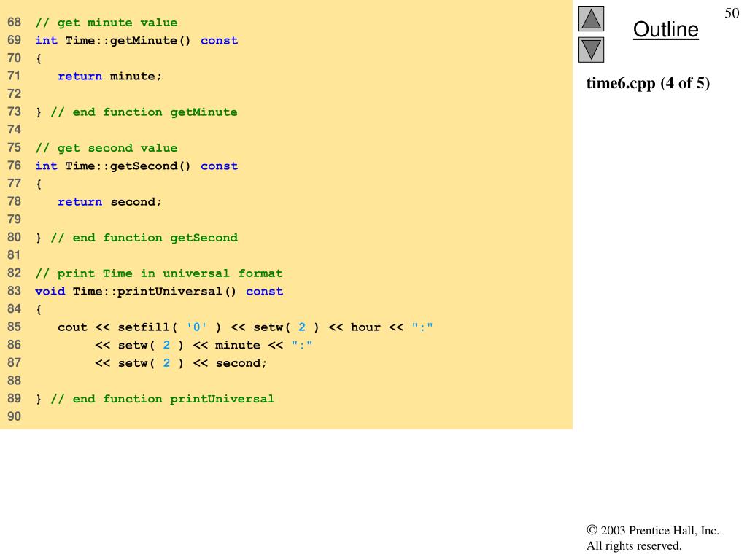Click int Time::getMinute() const declaration
Image resolution: width=747 pixels, height=560 pixels.
tap(136, 41)
